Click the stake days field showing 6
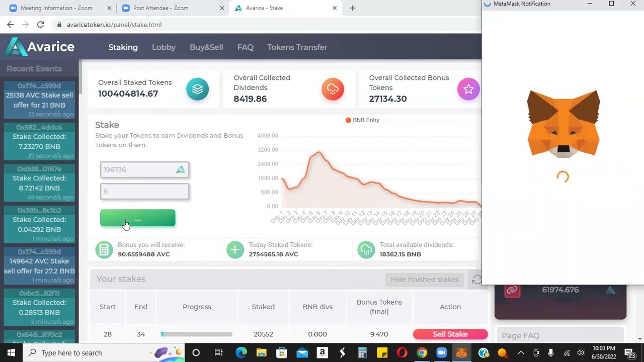 tap(144, 192)
